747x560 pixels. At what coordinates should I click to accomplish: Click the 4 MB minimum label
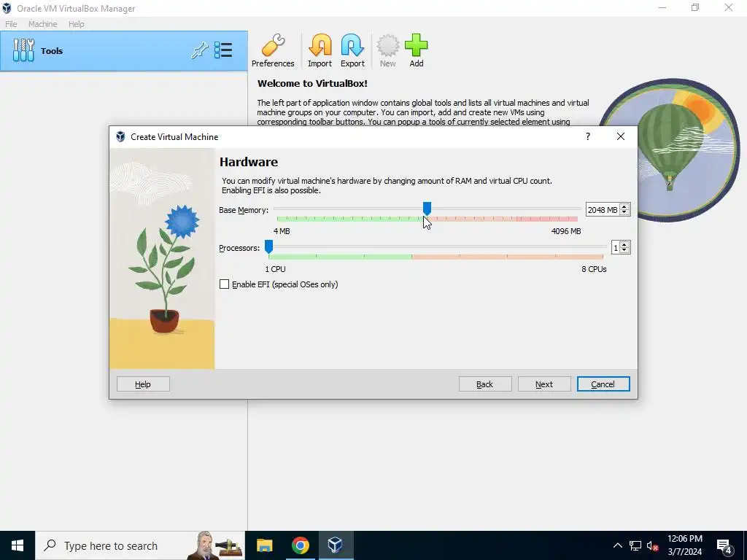point(282,231)
